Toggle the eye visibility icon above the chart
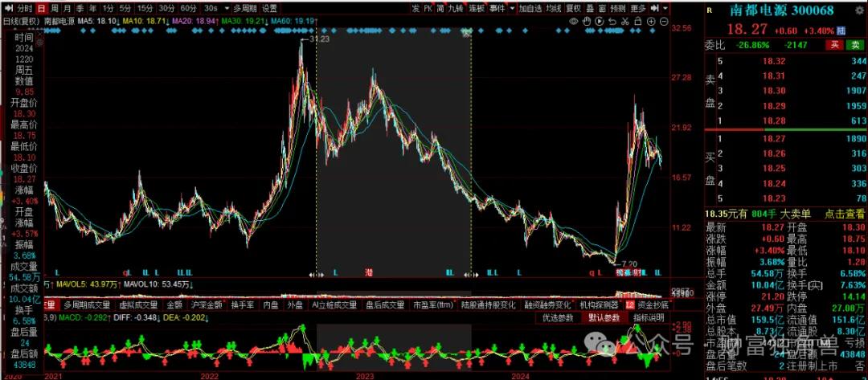The height and width of the screenshot is (380, 868). pyautogui.click(x=574, y=22)
